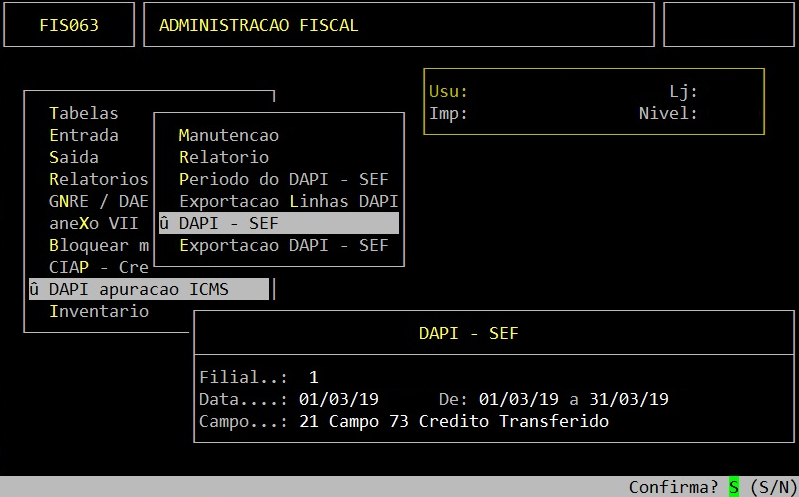Choose the Saida menu entry
The image size is (799, 497).
point(74,157)
